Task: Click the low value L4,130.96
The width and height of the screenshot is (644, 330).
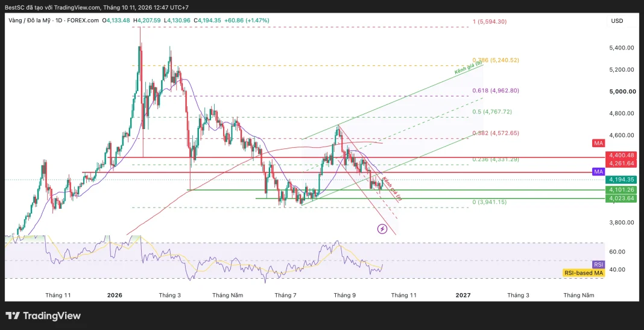Action: (x=177, y=20)
